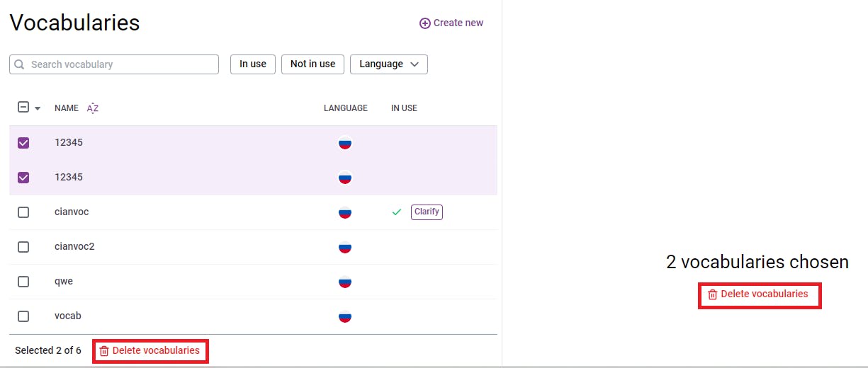Click the Russian flag icon in the cianvoc row

click(345, 212)
